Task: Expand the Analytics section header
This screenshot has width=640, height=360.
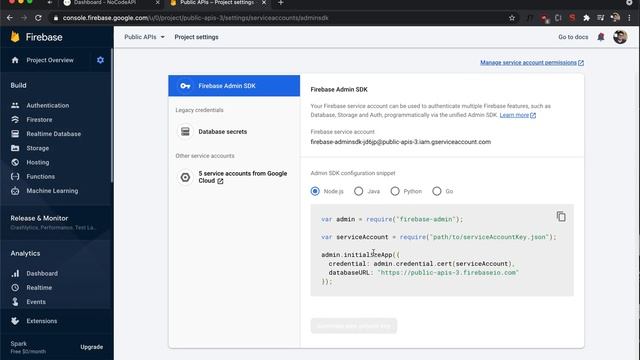Action: tap(25, 253)
